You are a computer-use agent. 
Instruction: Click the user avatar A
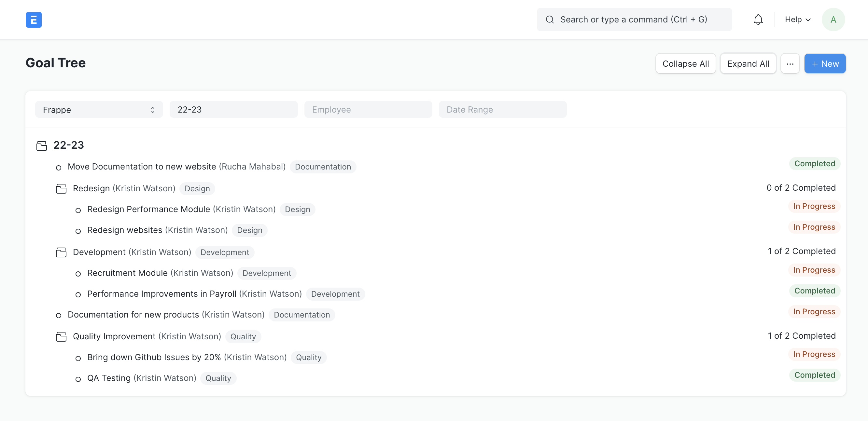(x=833, y=20)
